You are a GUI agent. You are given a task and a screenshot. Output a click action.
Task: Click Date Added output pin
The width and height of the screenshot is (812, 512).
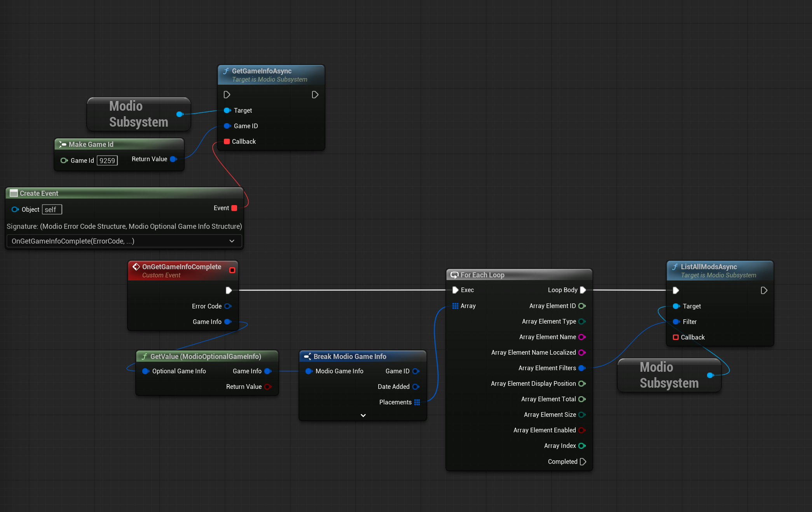(x=416, y=387)
